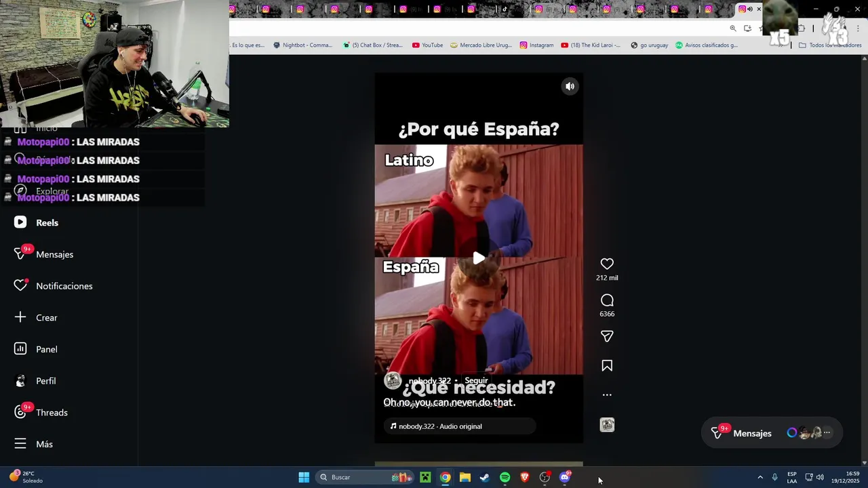Open the weather widget 26°C Soleado
The height and width of the screenshot is (488, 868).
tap(25, 477)
